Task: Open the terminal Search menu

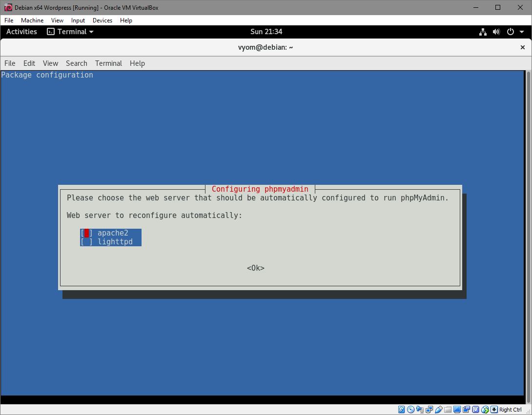Action: tap(76, 63)
